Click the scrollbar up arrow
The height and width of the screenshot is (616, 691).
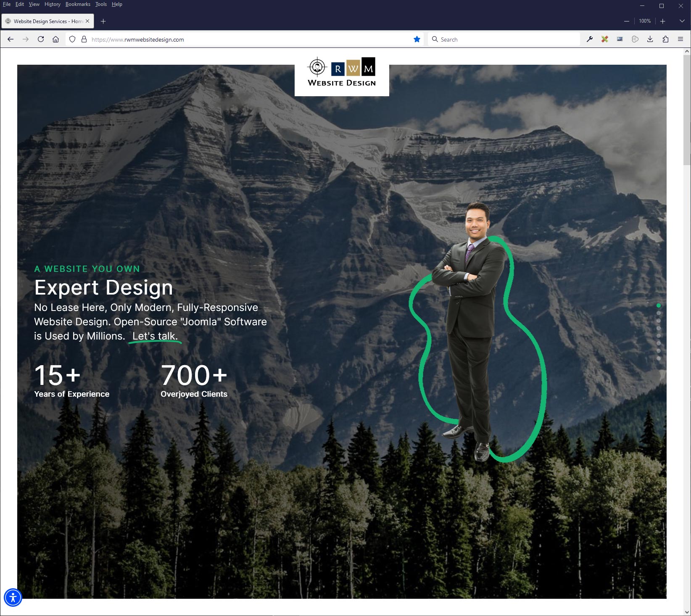[x=687, y=51]
